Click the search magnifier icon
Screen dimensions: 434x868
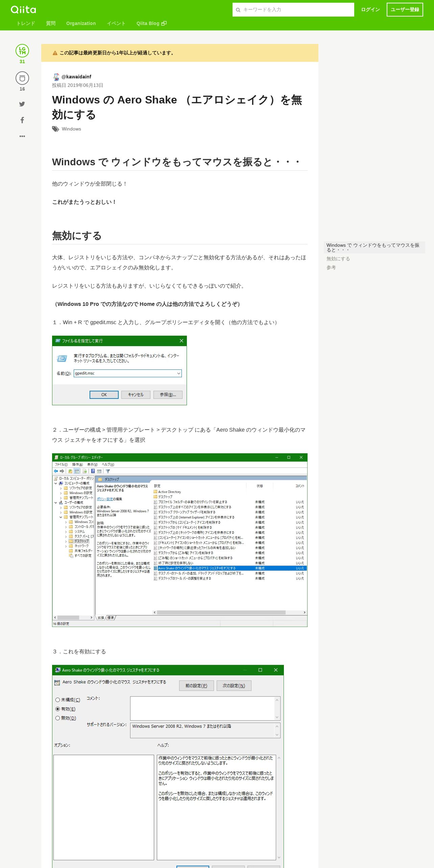[x=238, y=10]
